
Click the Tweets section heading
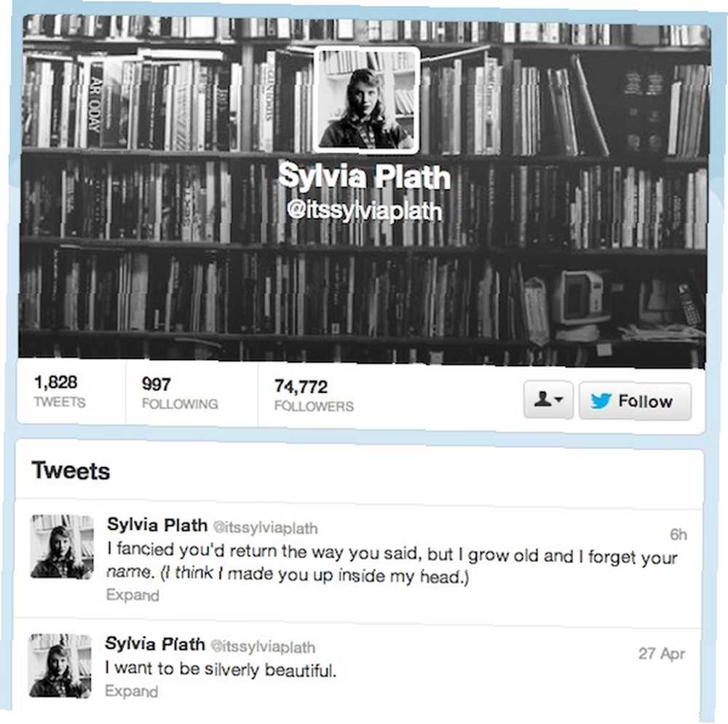tap(71, 471)
